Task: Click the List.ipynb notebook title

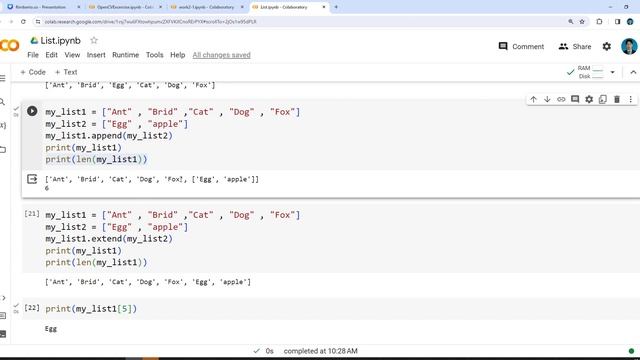Action: point(60,40)
